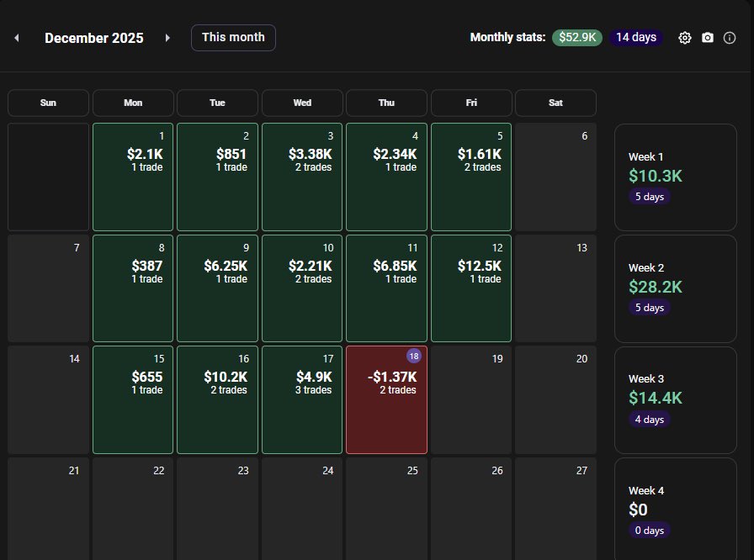This screenshot has width=754, height=560.
Task: Select the Sat column header
Action: (556, 103)
